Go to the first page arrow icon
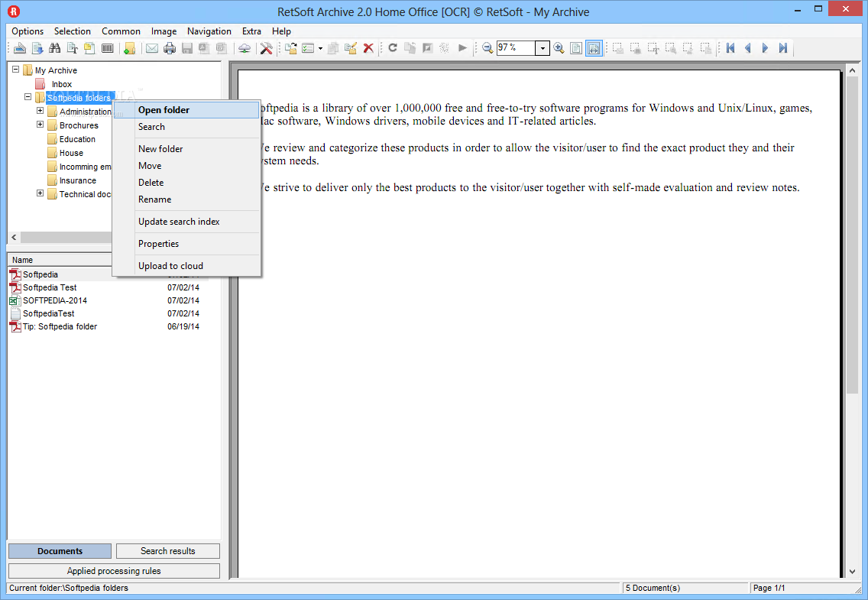868x600 pixels. click(x=730, y=48)
